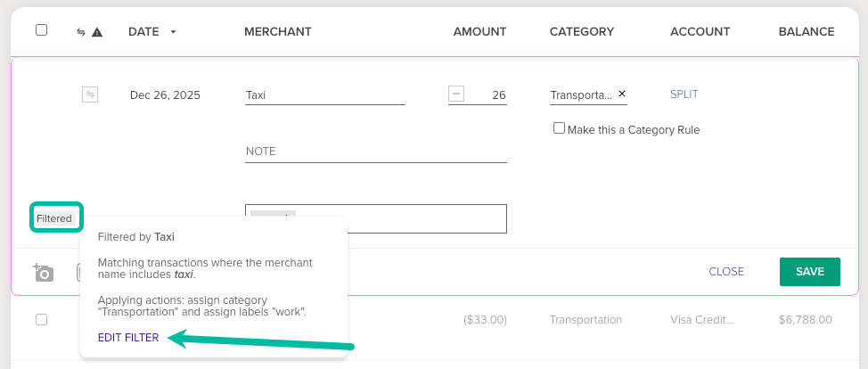
Task: Click the warning triangle icon in header
Action: [97, 32]
